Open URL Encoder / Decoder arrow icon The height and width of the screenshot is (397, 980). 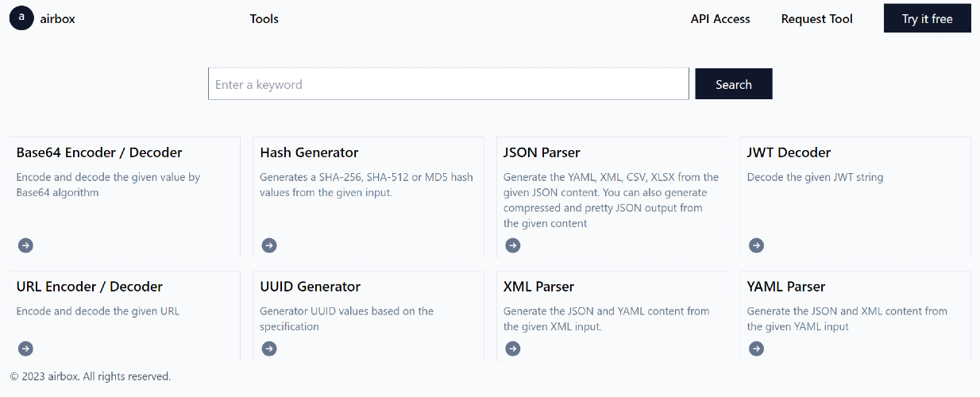pyautogui.click(x=25, y=348)
